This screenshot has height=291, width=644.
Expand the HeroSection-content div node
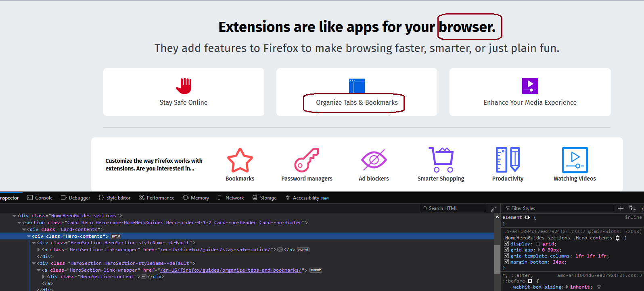point(44,276)
